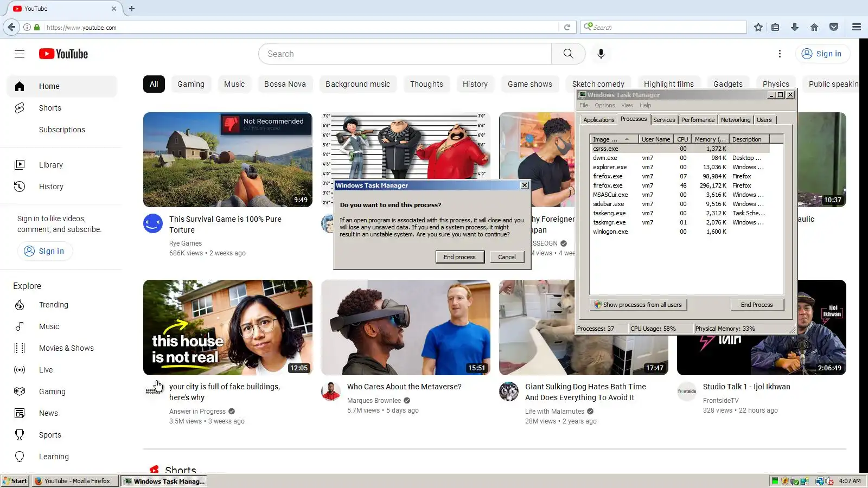868x488 pixels.
Task: Select the All filter chip
Action: (154, 84)
